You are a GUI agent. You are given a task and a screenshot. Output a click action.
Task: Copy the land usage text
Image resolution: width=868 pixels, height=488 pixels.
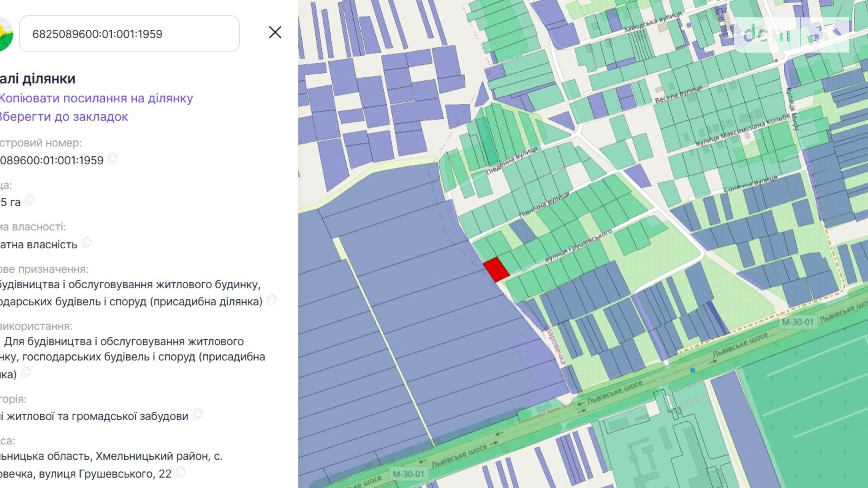26,373
